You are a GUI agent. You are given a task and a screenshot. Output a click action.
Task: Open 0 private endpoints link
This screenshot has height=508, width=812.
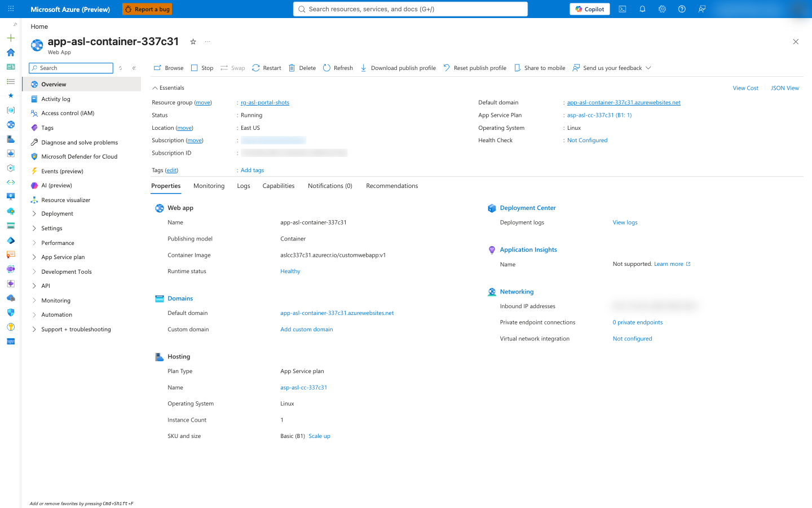(638, 323)
